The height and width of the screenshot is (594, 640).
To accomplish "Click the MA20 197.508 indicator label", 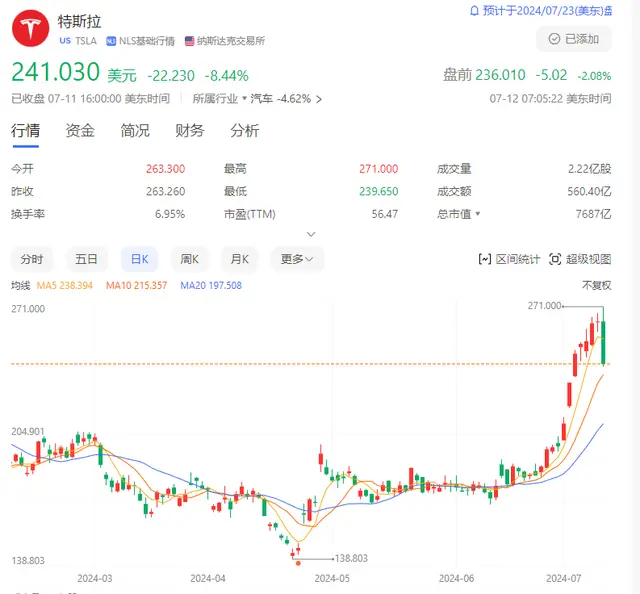I will click(x=211, y=285).
